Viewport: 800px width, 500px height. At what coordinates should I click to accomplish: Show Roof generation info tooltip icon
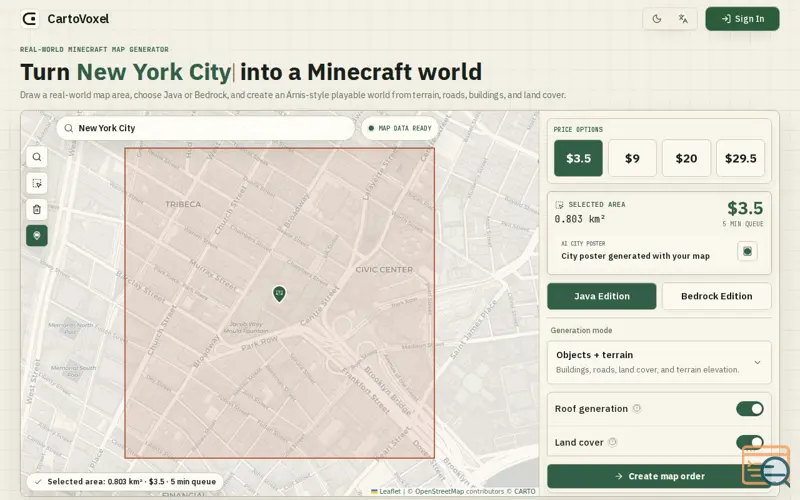coord(637,408)
